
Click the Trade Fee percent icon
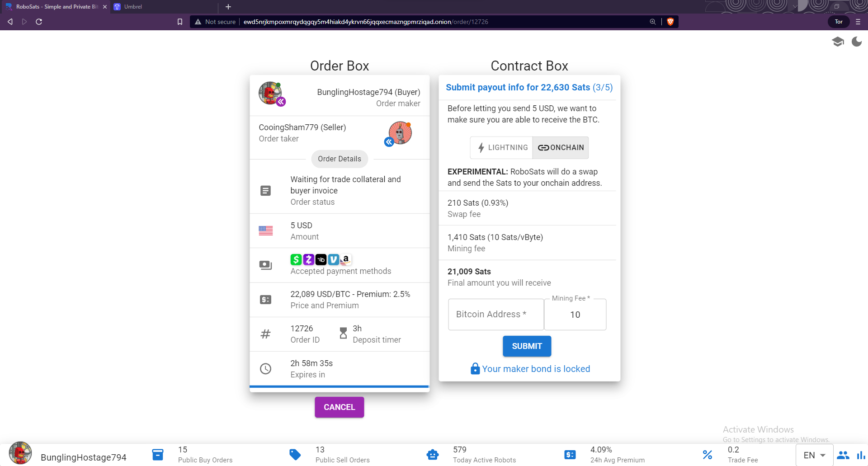(x=708, y=455)
